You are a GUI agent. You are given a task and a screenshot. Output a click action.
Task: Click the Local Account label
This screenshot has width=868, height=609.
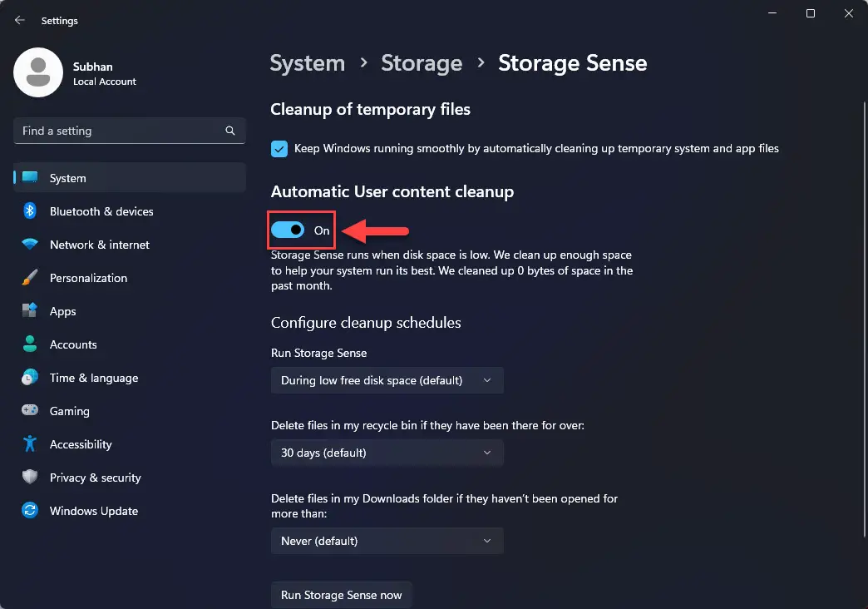pos(104,82)
